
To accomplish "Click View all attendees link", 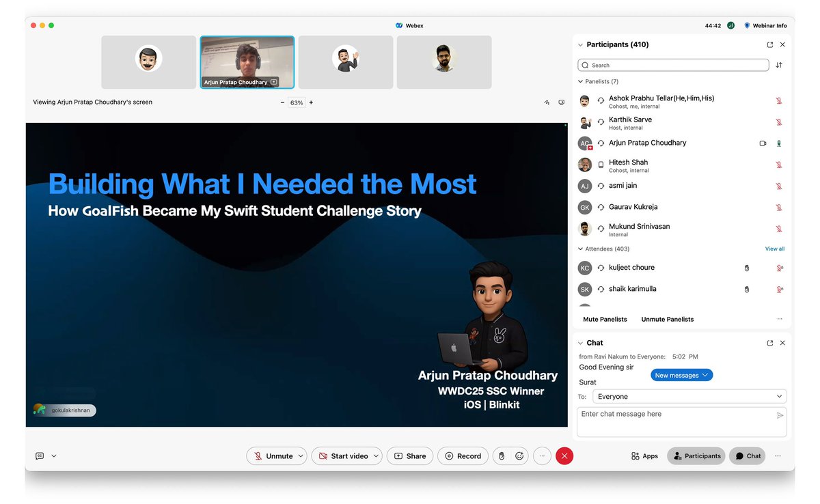I will [x=775, y=249].
